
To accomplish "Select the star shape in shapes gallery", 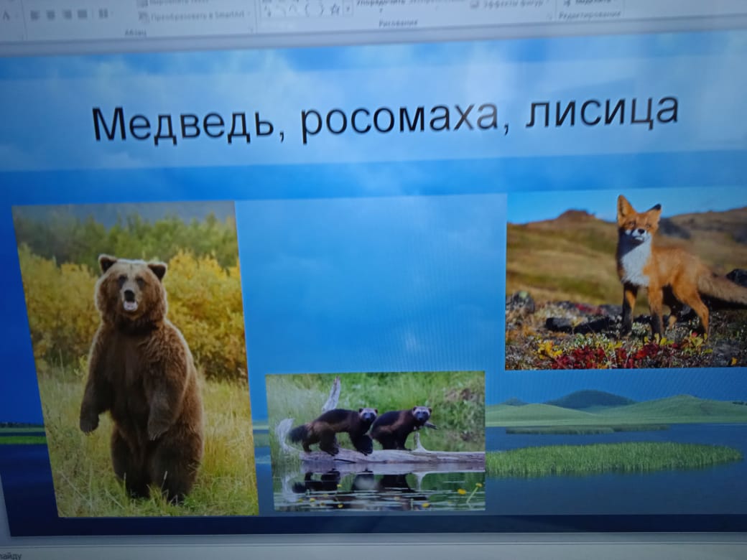I will (x=335, y=10).
